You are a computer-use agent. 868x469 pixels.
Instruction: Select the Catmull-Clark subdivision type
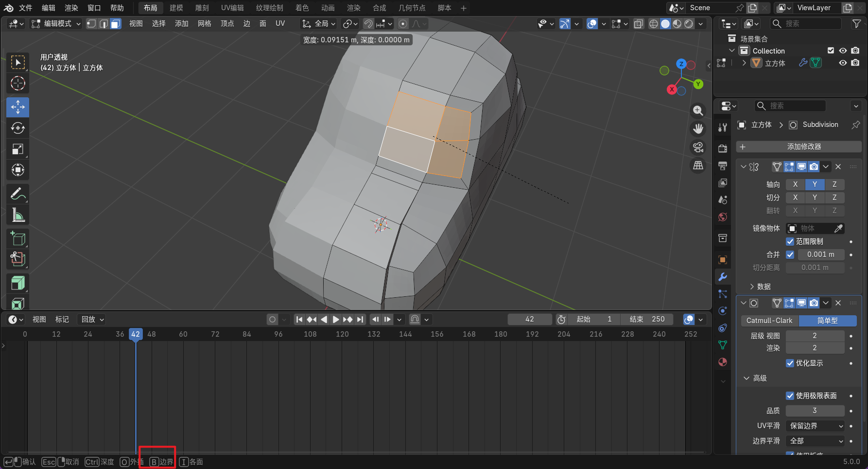coord(769,321)
